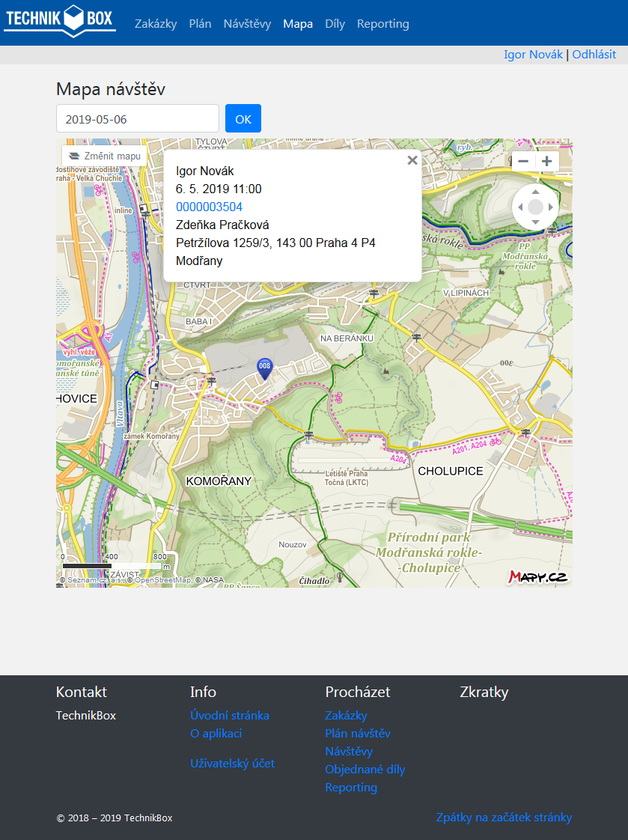Close the visit info popup
The width and height of the screenshot is (628, 840).
412,160
